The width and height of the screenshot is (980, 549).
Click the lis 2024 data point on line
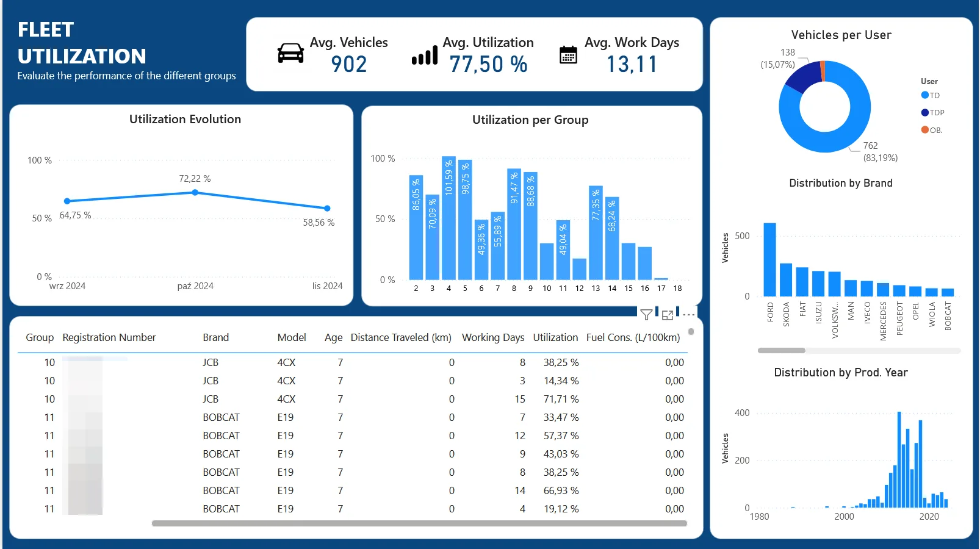[328, 208]
